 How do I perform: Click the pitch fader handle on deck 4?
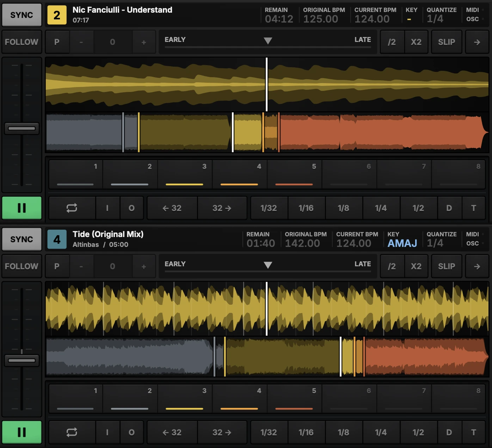click(x=22, y=360)
